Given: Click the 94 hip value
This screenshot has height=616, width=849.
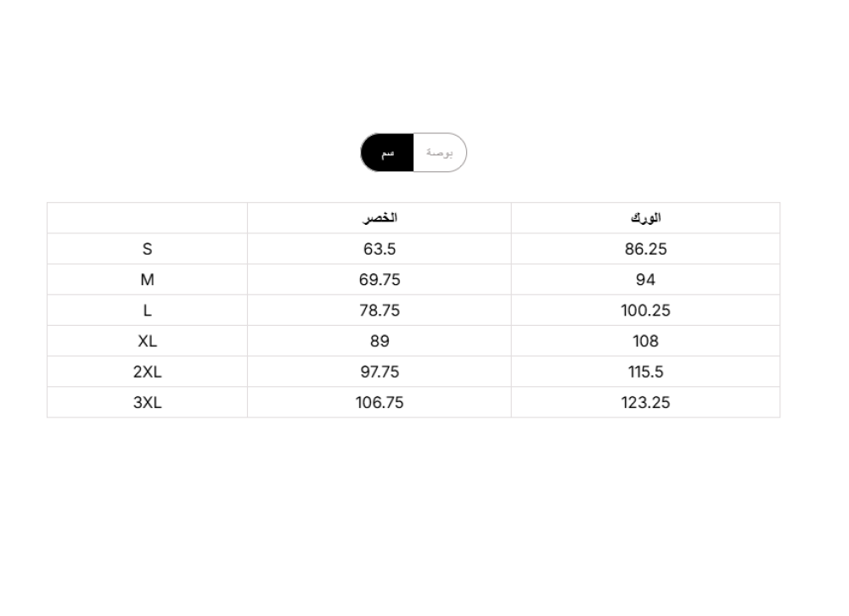Looking at the screenshot, I should (x=645, y=280).
